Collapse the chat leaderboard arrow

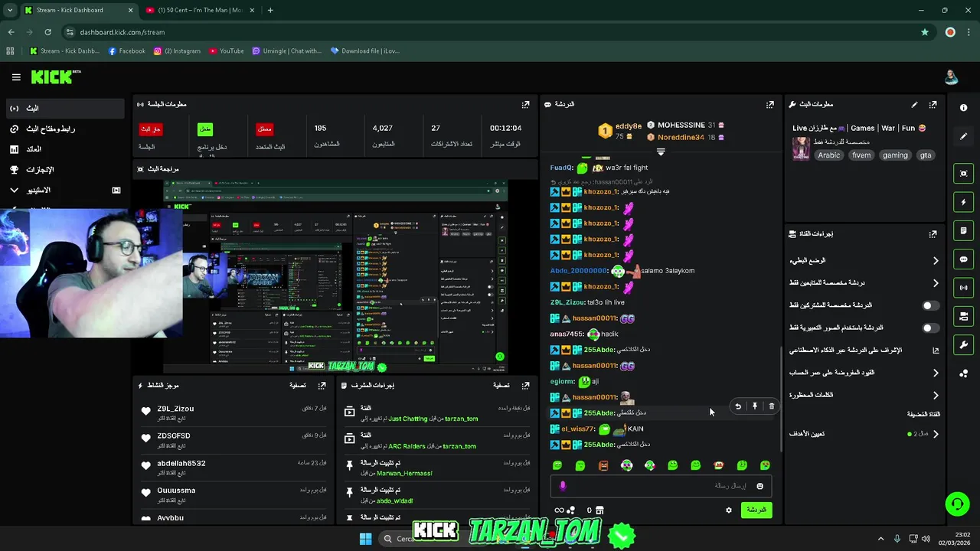click(661, 152)
